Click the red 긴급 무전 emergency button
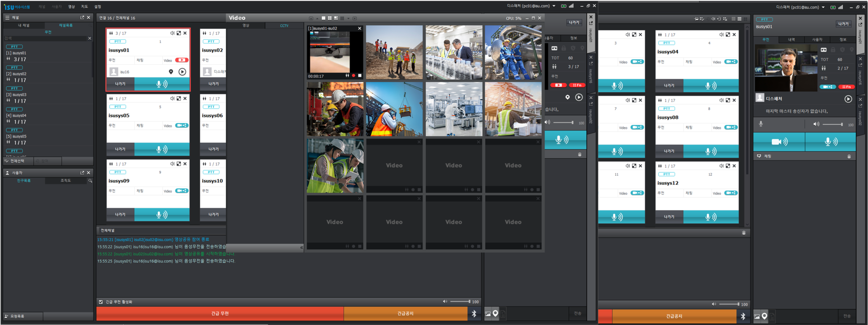Screen dimensions: 868x325 click(220, 314)
